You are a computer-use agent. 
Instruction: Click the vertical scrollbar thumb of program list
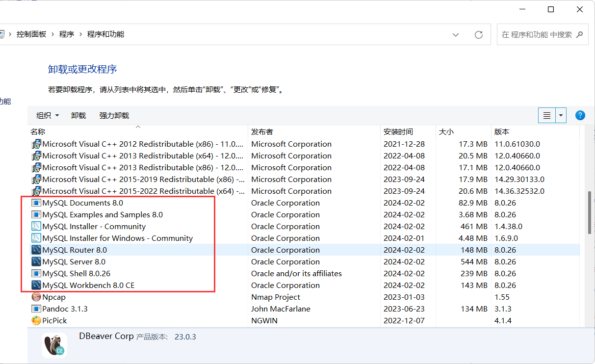(x=591, y=213)
